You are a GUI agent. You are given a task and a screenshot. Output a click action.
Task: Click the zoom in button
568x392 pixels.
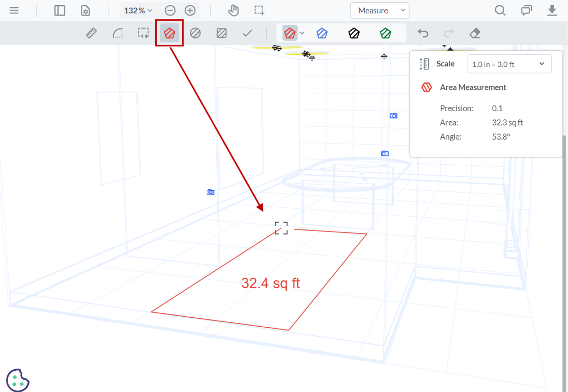(189, 10)
